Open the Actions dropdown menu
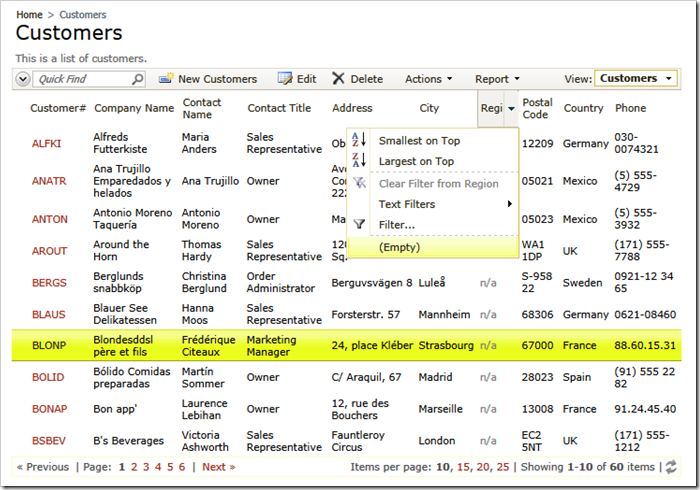 pyautogui.click(x=428, y=79)
